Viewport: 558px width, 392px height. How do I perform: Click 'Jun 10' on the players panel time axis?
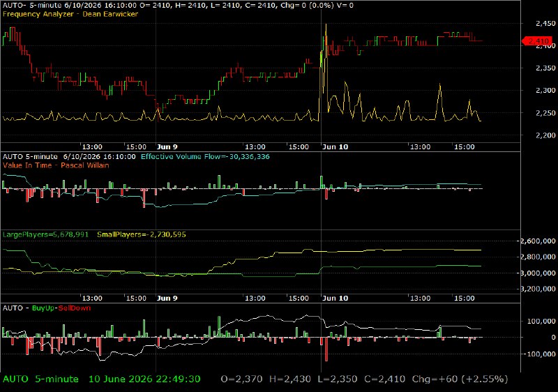pyautogui.click(x=335, y=298)
